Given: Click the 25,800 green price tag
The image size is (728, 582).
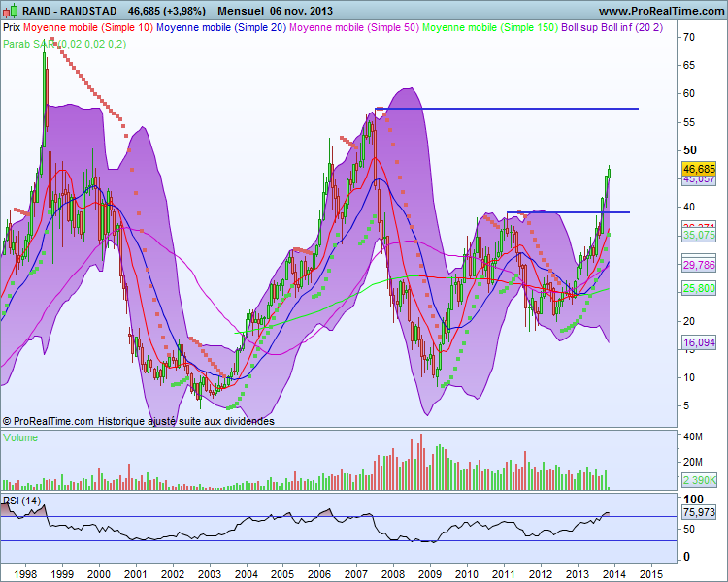Looking at the screenshot, I should pos(699,288).
